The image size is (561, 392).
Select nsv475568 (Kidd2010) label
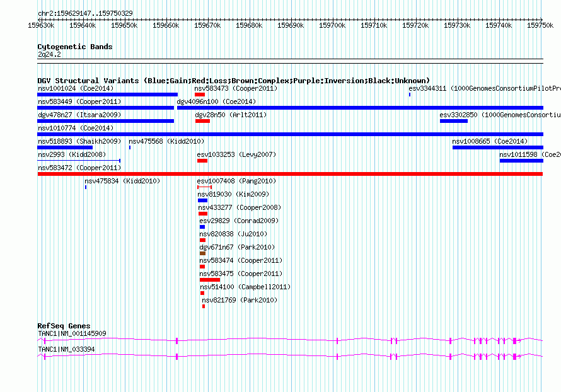166,141
